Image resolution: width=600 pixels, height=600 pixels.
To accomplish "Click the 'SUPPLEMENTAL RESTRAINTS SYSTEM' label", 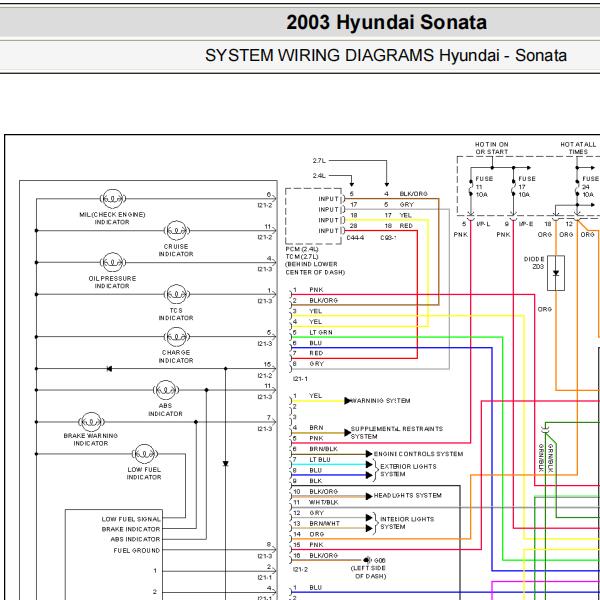I will [397, 432].
